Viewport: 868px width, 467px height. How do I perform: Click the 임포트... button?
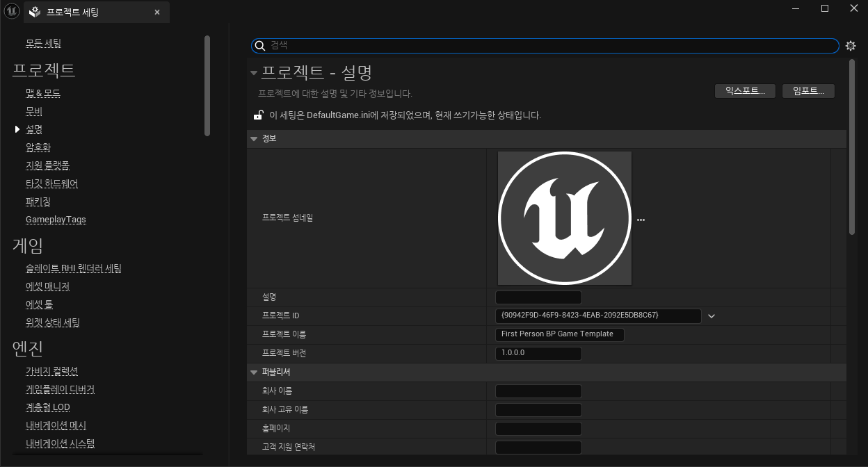tap(808, 91)
